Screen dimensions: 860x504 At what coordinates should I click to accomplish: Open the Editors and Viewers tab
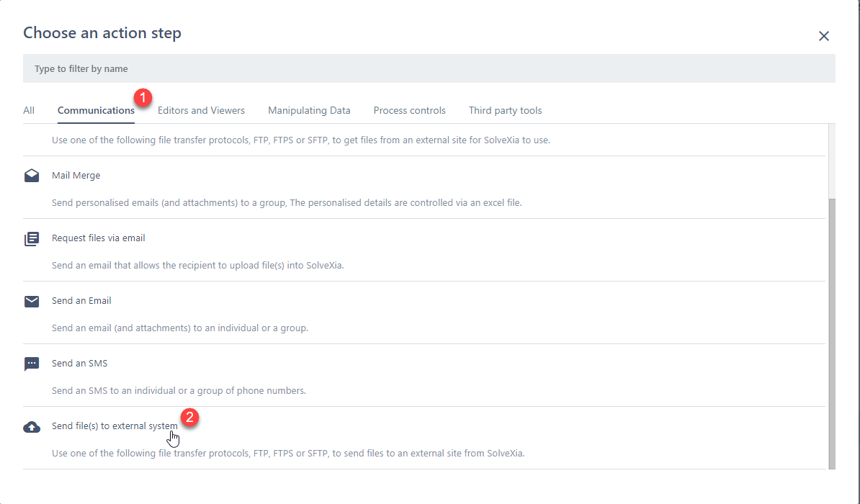(201, 110)
